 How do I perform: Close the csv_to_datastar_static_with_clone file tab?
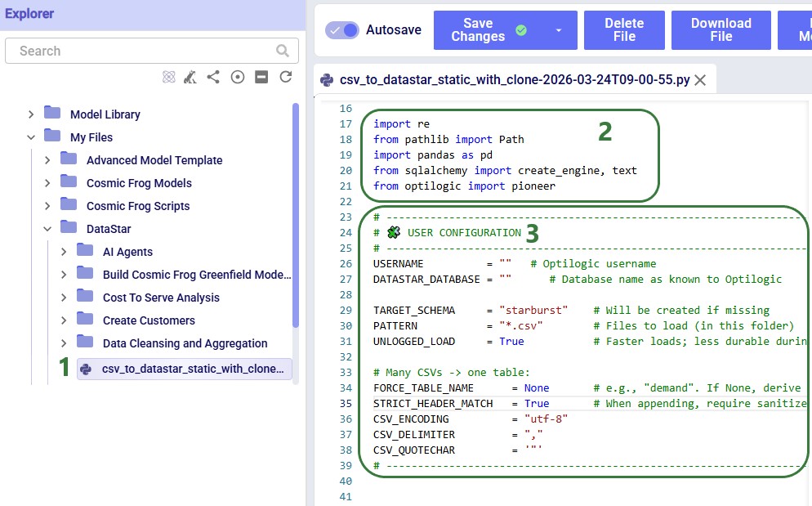coord(700,80)
